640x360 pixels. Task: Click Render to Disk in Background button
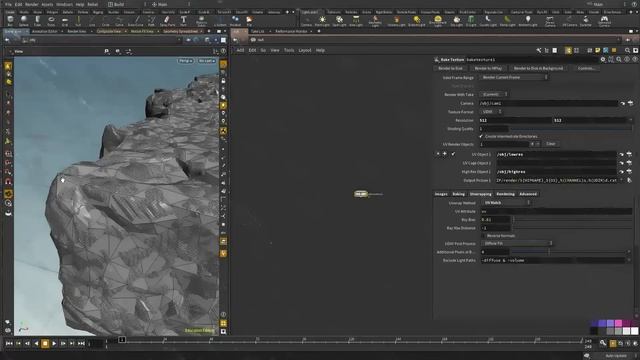point(538,68)
